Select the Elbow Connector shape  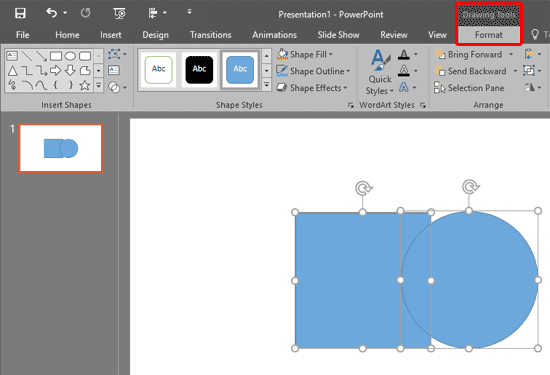[27, 71]
